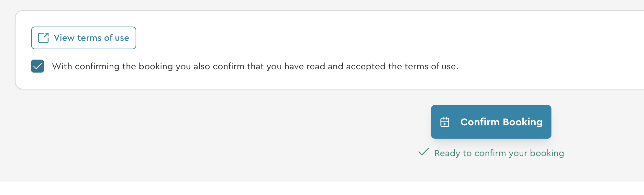
Task: Tap the open-in-new-window arrow icon
Action: point(43,38)
